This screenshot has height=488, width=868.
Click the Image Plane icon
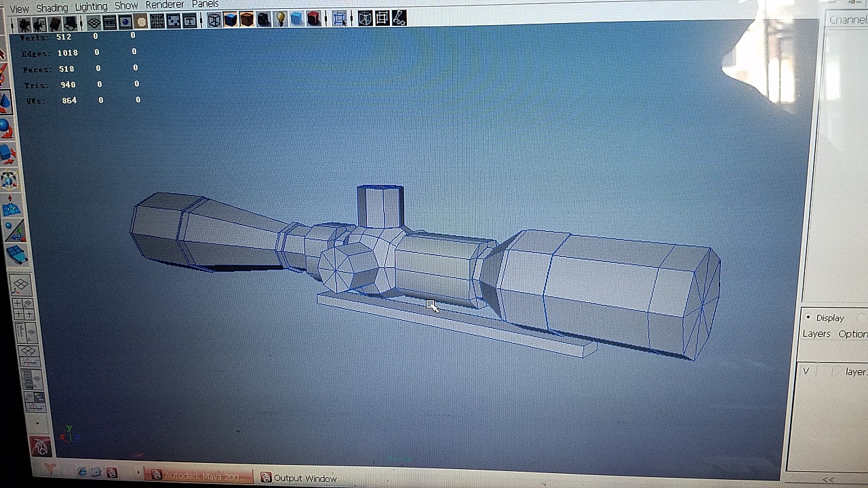tap(70, 24)
